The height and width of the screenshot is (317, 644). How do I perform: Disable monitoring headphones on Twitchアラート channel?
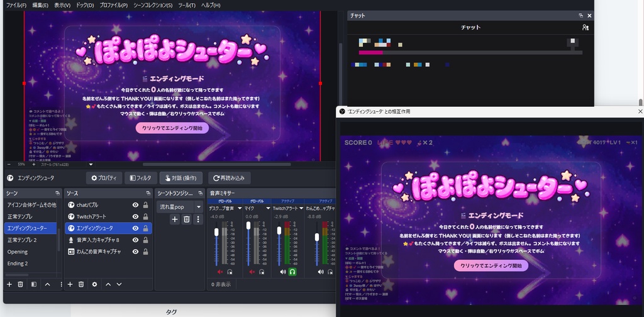point(292,272)
